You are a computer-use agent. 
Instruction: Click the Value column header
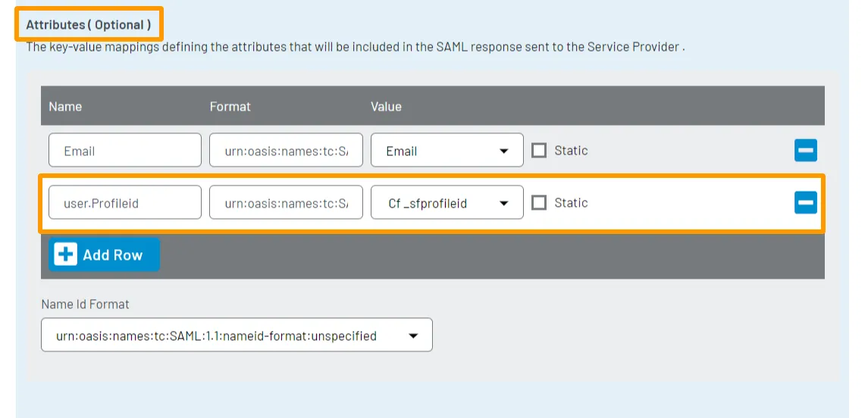click(387, 106)
